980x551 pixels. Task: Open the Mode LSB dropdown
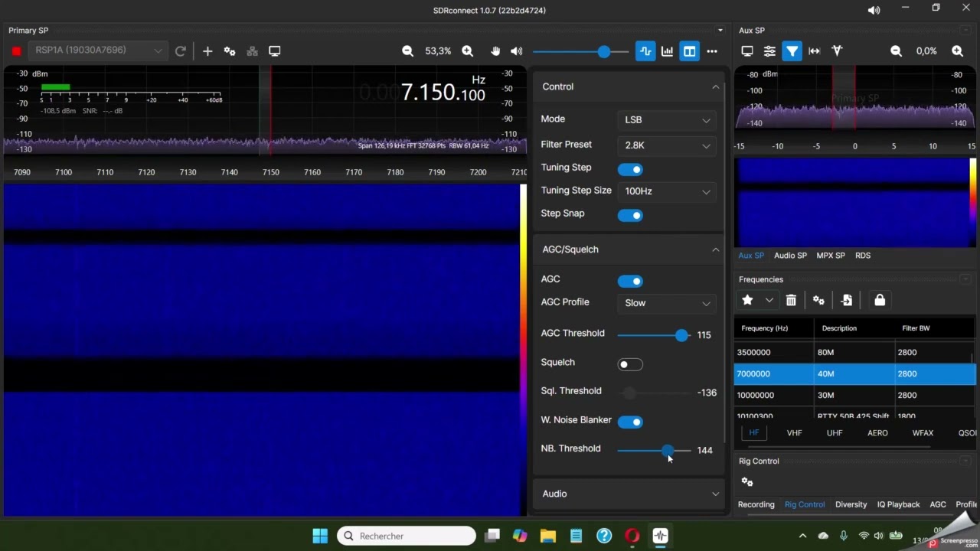[x=667, y=120]
